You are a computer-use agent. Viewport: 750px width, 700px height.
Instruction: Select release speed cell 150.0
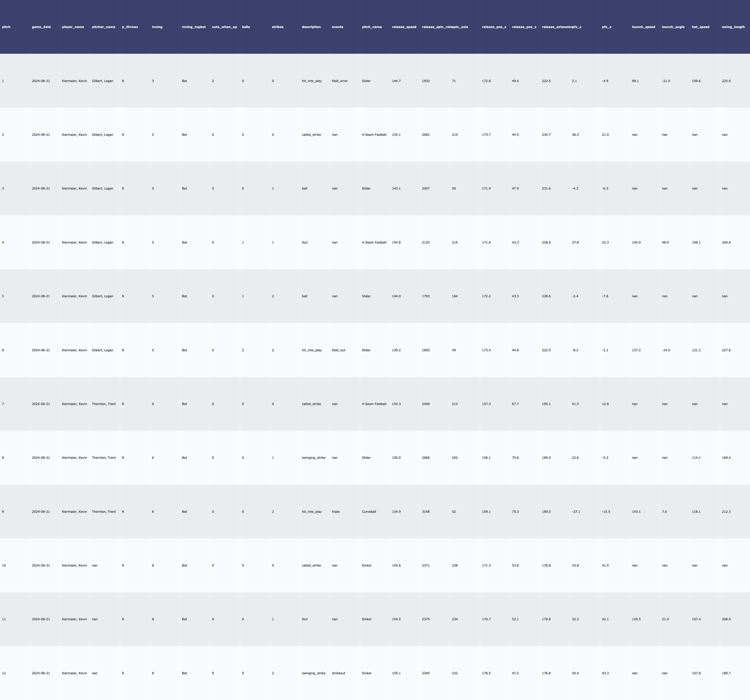[396, 458]
